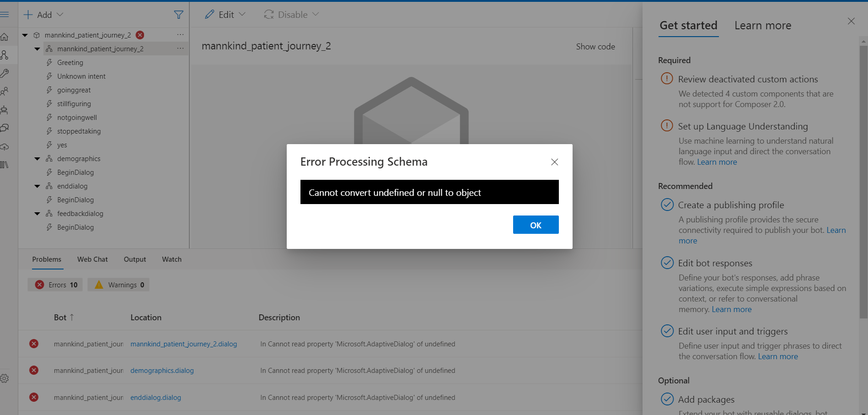
Task: Click the robot icon in the left rail
Action: click(5, 110)
